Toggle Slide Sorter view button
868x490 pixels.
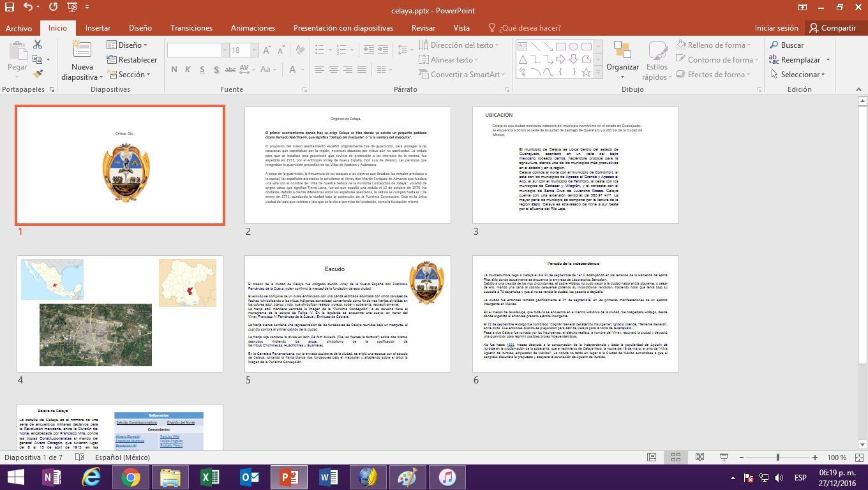pos(676,457)
